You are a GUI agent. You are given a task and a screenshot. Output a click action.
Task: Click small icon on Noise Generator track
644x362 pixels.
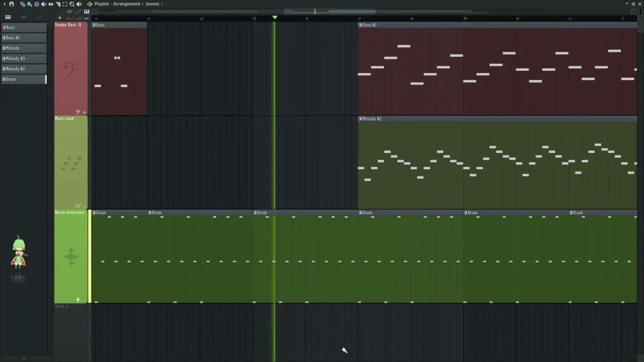point(78,299)
